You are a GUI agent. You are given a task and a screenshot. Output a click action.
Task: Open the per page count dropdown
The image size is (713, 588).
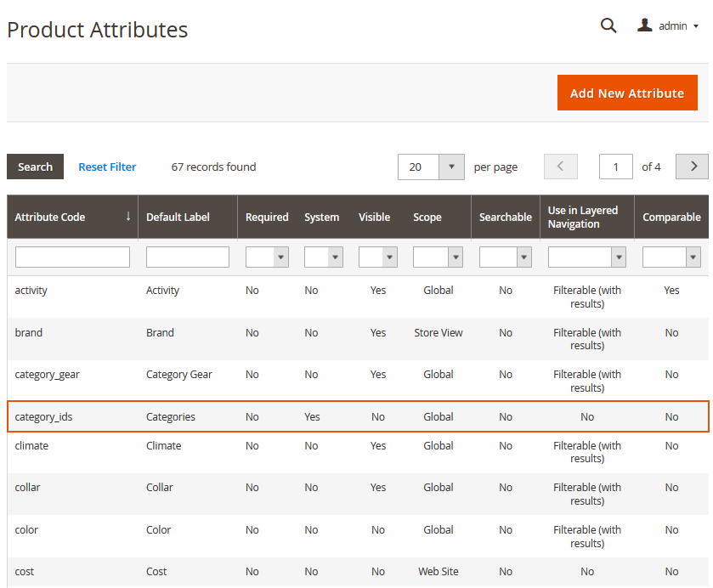click(451, 167)
